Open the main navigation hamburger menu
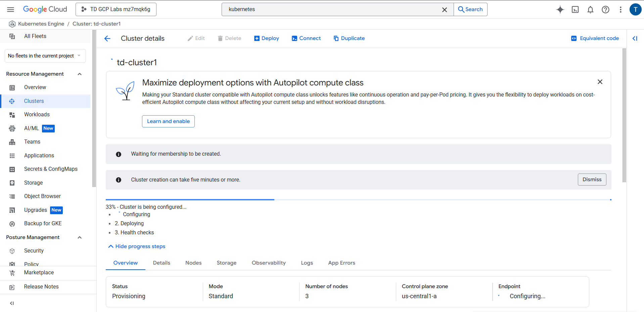 click(x=11, y=9)
